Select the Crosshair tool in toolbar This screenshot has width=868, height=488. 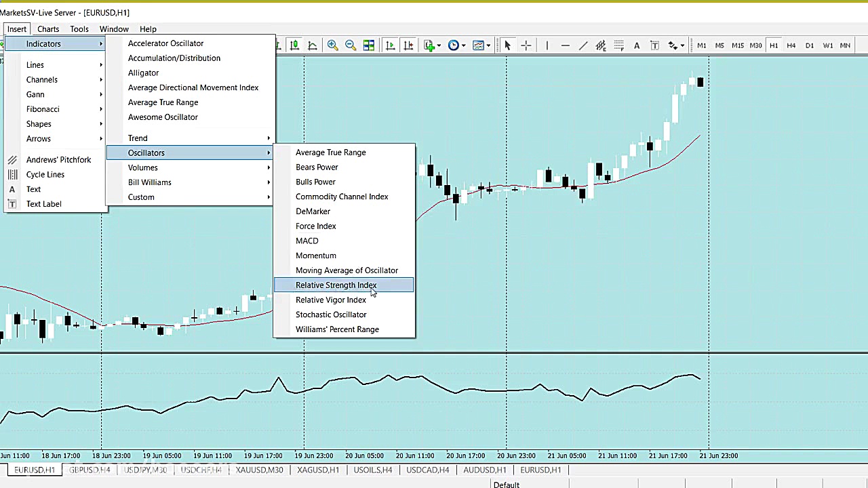pos(526,45)
